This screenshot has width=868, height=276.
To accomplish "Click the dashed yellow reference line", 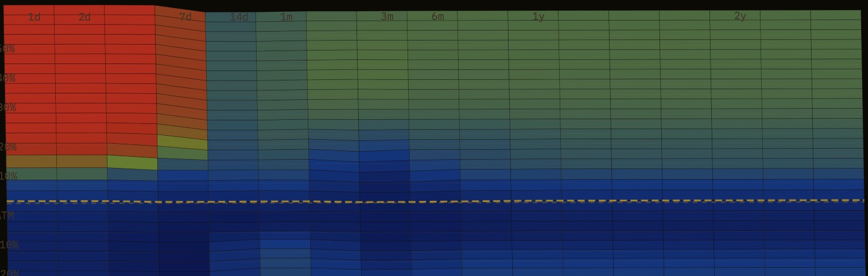I will click(x=435, y=201).
